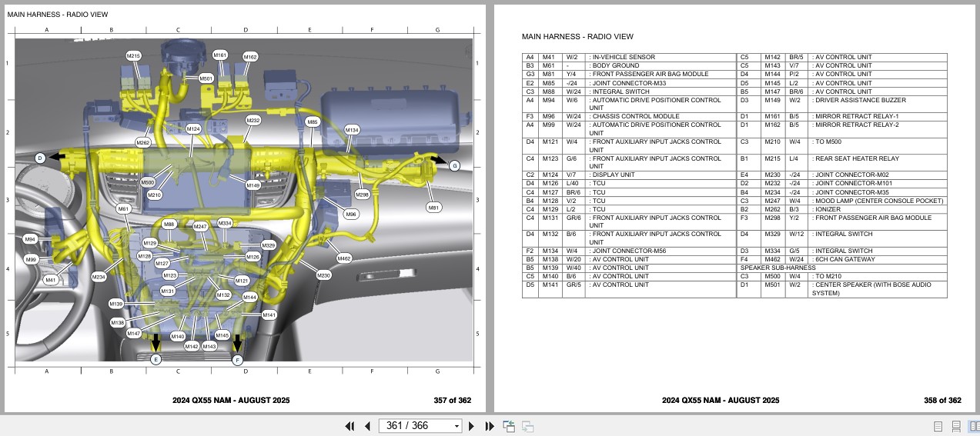This screenshot has height=436, width=980.
Task: Click the '358 of 362' page footer
Action: point(942,401)
